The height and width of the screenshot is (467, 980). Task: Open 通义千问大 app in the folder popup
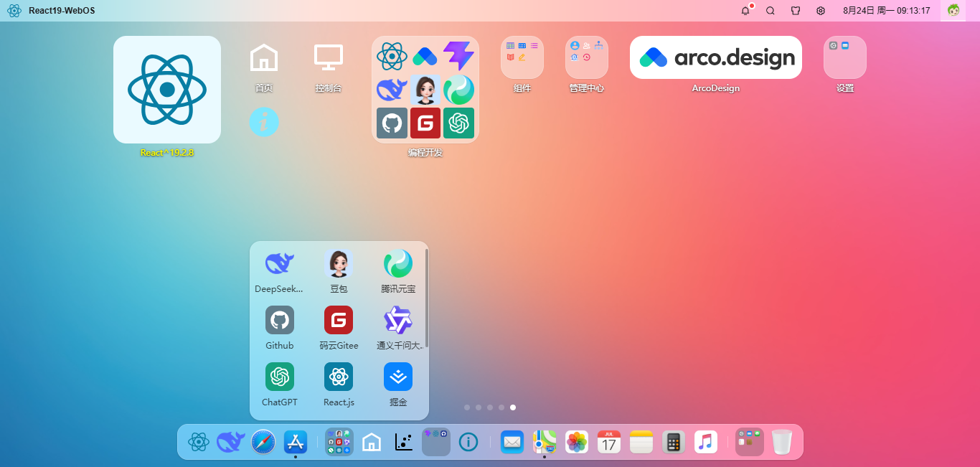[x=398, y=320]
